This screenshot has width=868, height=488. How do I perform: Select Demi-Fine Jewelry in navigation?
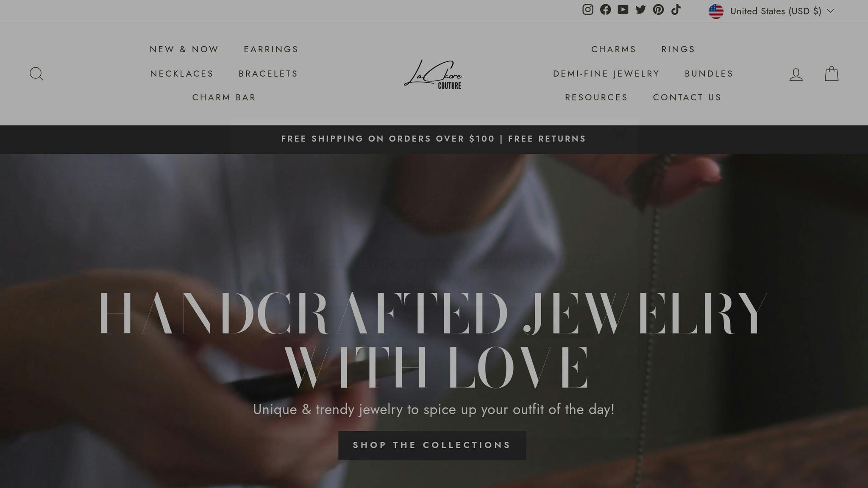[606, 74]
